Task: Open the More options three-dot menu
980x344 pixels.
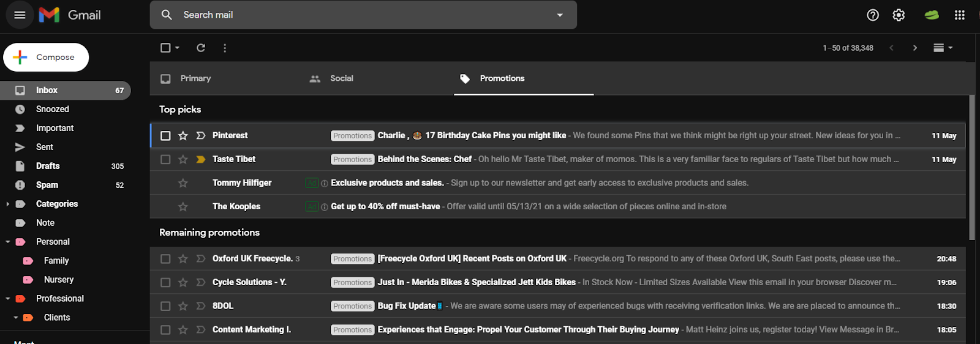Action: pos(225,48)
